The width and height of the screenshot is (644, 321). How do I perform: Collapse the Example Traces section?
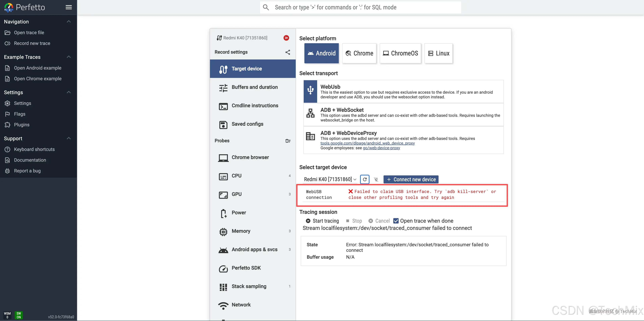[69, 57]
